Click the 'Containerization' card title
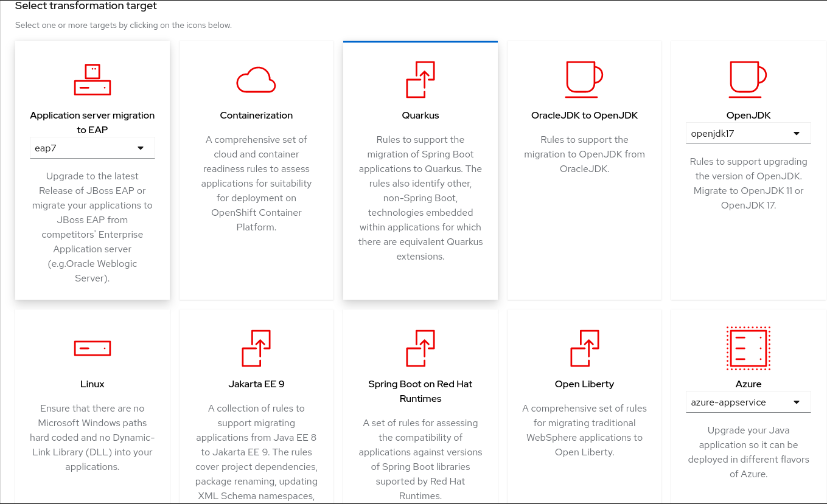Image resolution: width=827 pixels, height=504 pixels. 256,115
